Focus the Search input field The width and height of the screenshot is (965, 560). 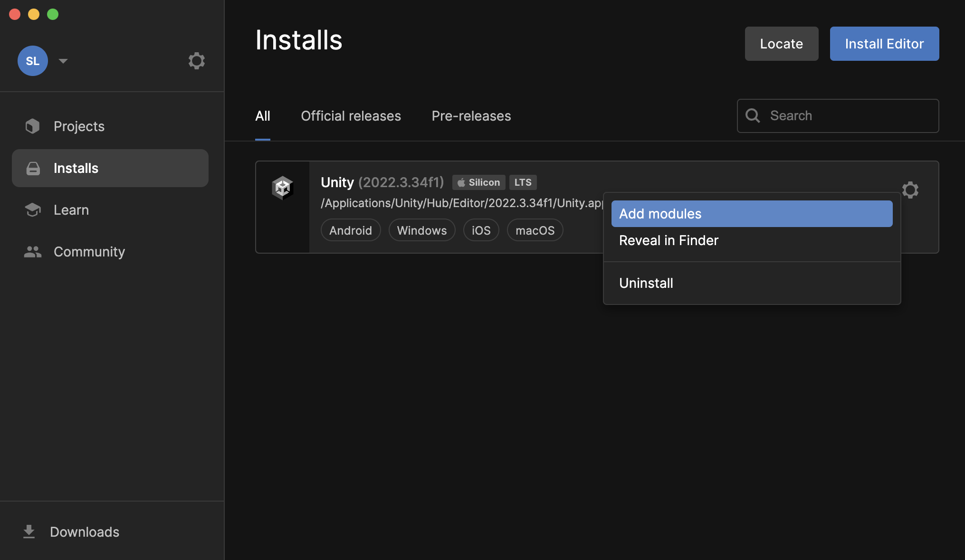click(846, 116)
